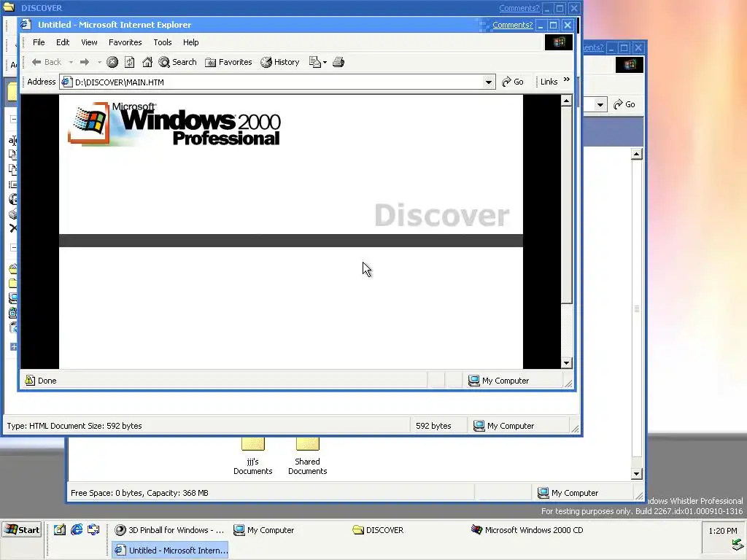Open address dropdown in My Computer window
This screenshot has width=747, height=560.
tap(600, 104)
